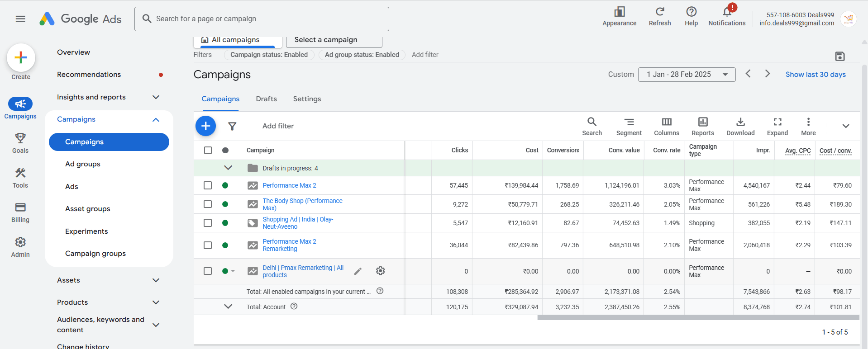The height and width of the screenshot is (349, 868).
Task: Click the Refresh icon
Action: click(659, 12)
